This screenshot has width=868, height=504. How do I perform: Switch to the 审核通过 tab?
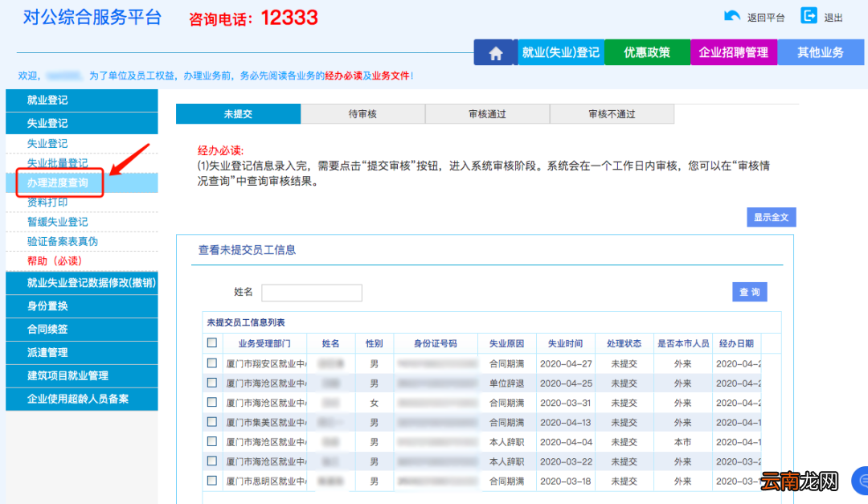tap(487, 114)
